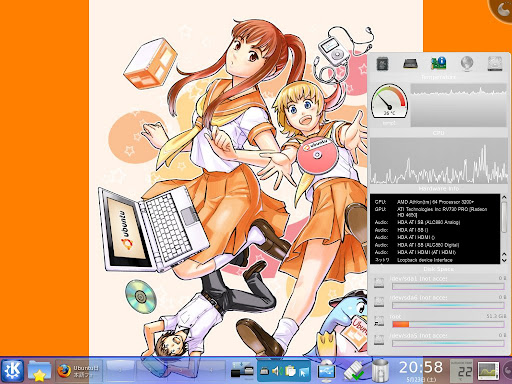The width and height of the screenshot is (512, 384).
Task: Select the 'ATI Technologies Inc RV730 PRO' GPU line
Action: (442, 212)
